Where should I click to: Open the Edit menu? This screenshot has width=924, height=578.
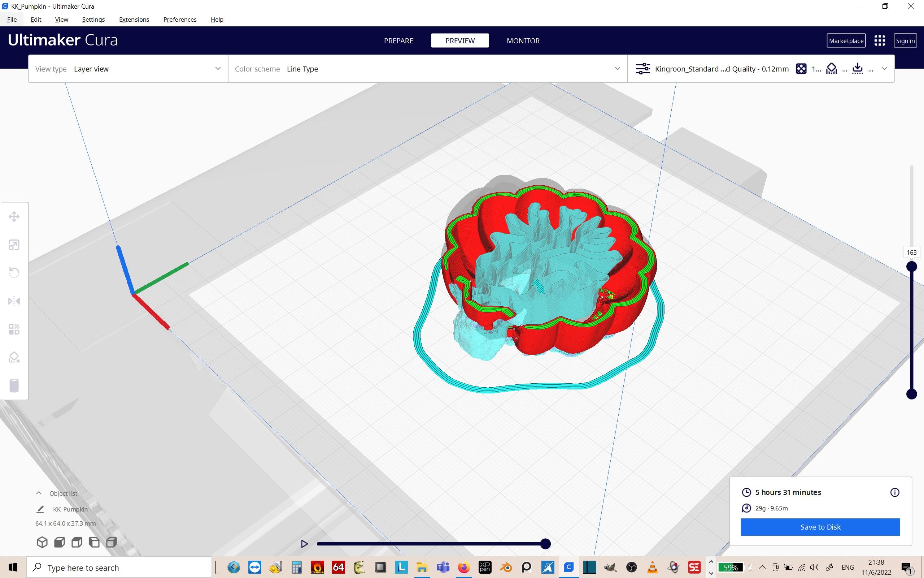click(x=36, y=20)
